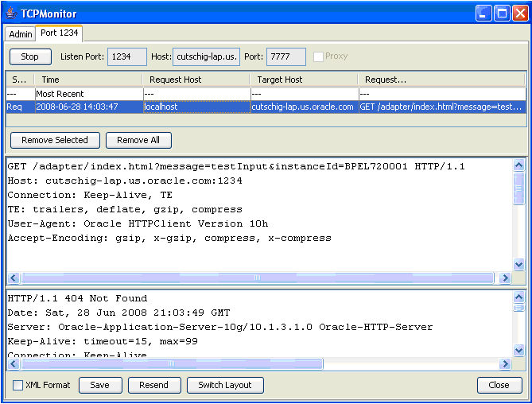Click the Request Host column header

[x=196, y=80]
